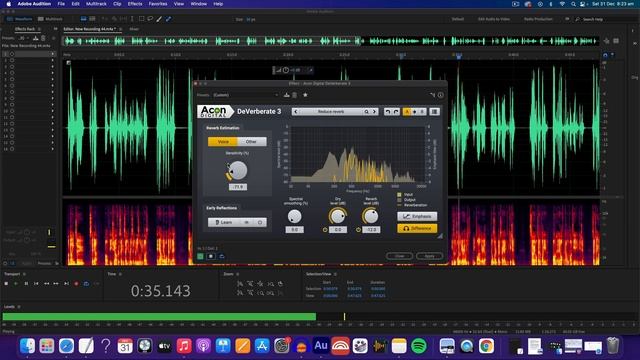Viewport: 640px width, 360px height.
Task: Select the Lasso Selection tool
Action: 150,19
